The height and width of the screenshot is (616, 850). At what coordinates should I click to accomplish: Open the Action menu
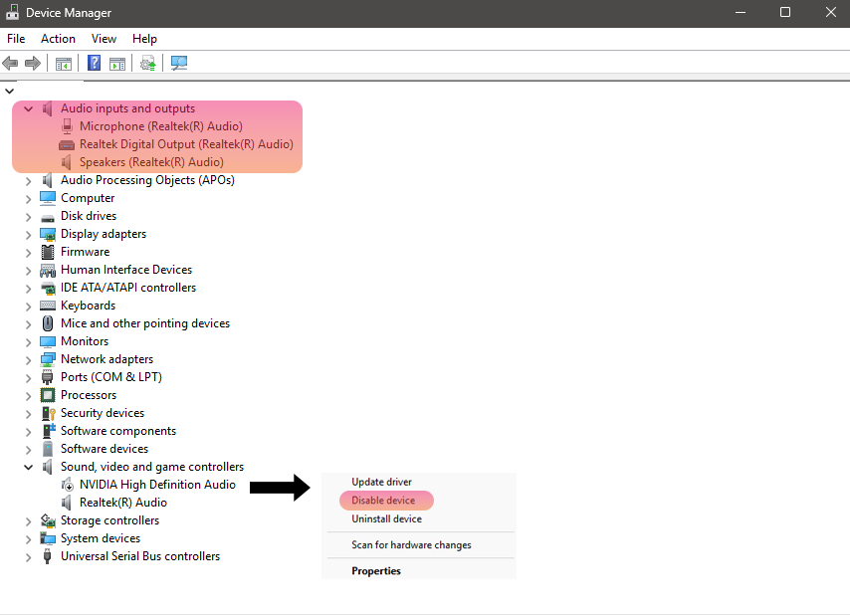coord(58,39)
